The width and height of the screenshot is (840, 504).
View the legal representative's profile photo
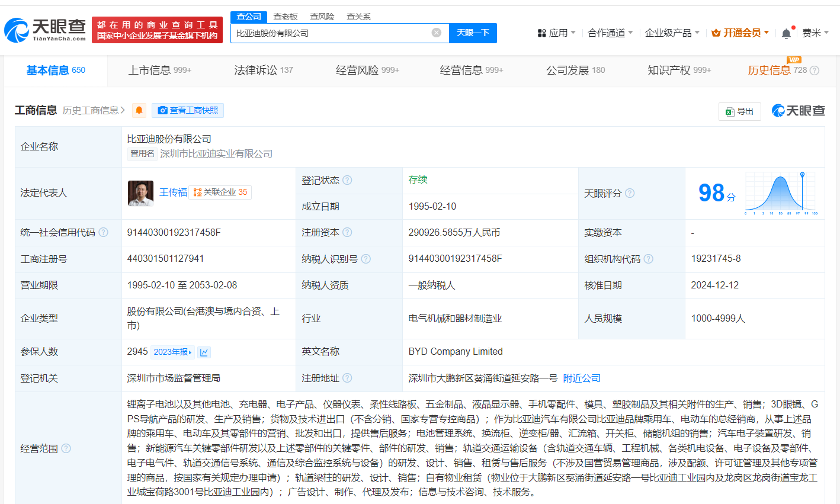coord(140,193)
